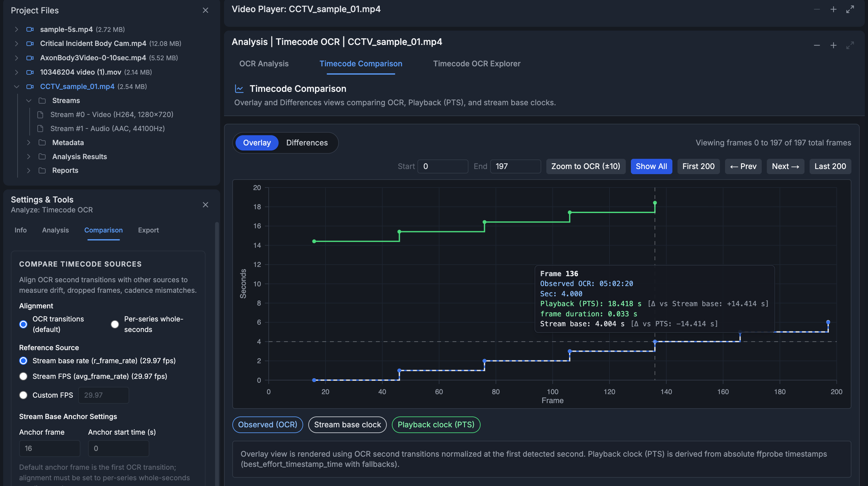
Task: Switch to the Timecode OCR Explorer tab
Action: coord(476,64)
